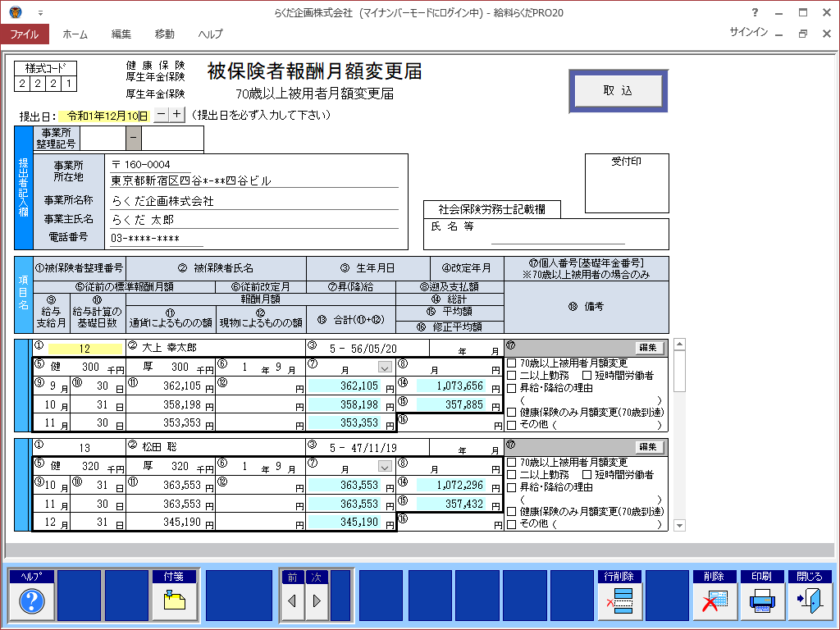Image resolution: width=840 pixels, height=630 pixels.
Task: Click the owner name field らくだ 太郎
Action: (254, 220)
